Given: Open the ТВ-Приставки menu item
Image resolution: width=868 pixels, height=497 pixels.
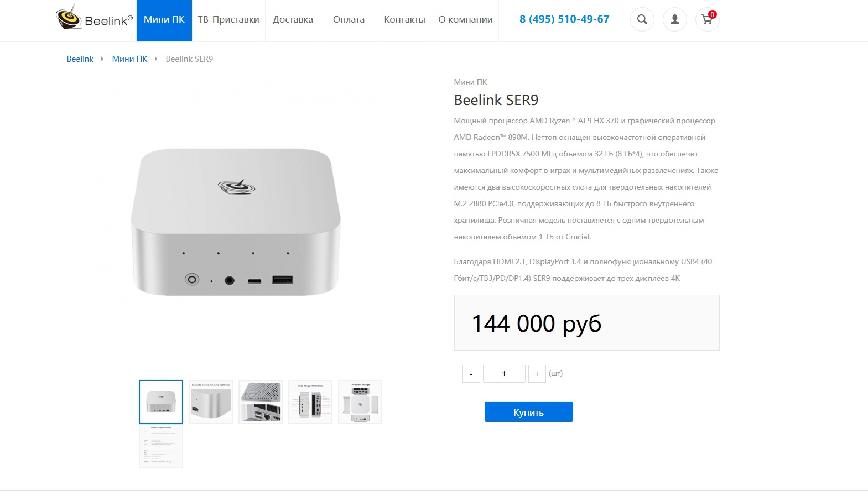Looking at the screenshot, I should point(228,20).
